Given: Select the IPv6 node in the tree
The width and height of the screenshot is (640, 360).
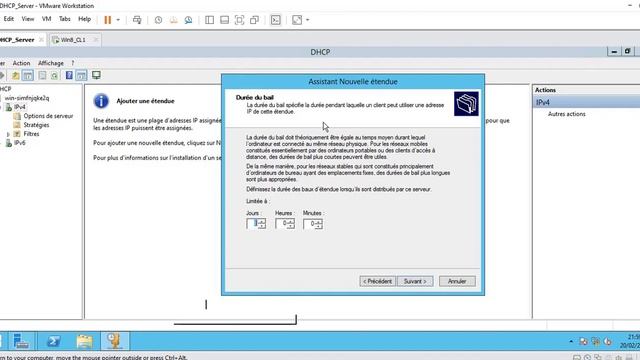Looking at the screenshot, I should [x=19, y=143].
